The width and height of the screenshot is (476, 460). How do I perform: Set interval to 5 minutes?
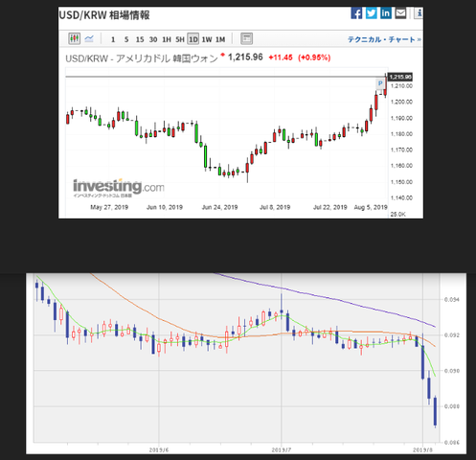(126, 39)
